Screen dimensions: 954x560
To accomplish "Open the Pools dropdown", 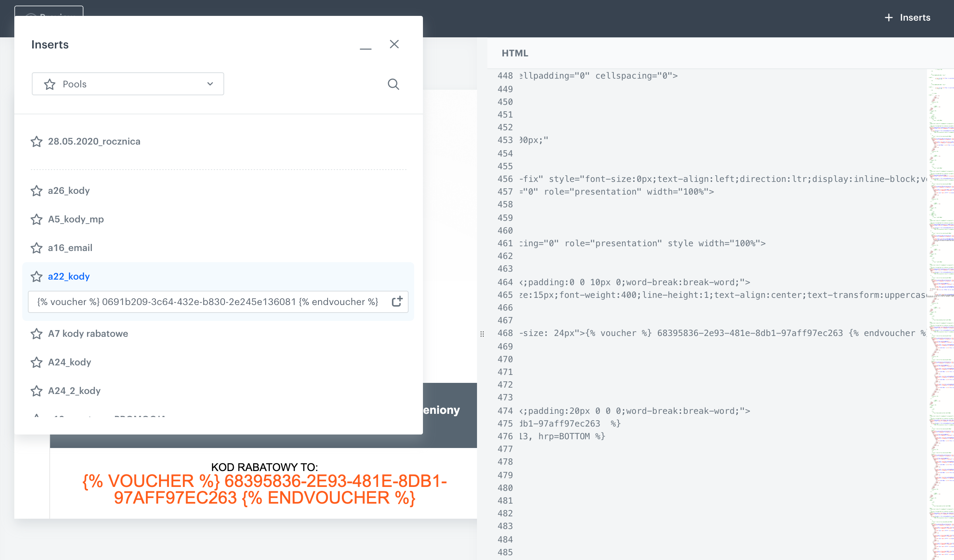I will pos(127,84).
